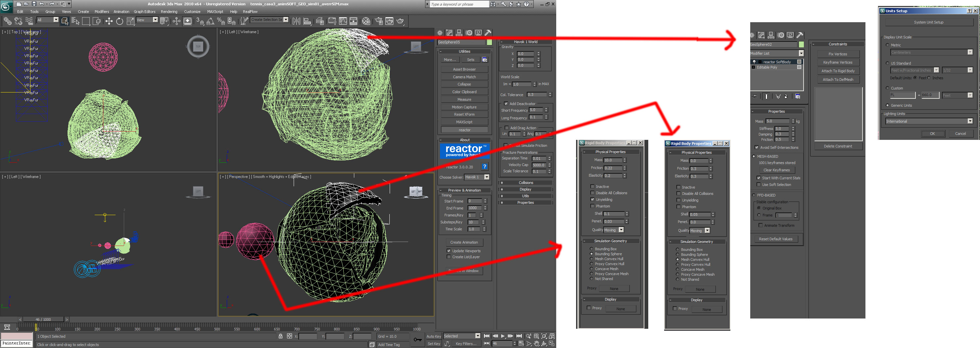The height and width of the screenshot is (348, 980).
Task: Toggle the Avoid Self-Intersections checkbox
Action: [x=757, y=147]
